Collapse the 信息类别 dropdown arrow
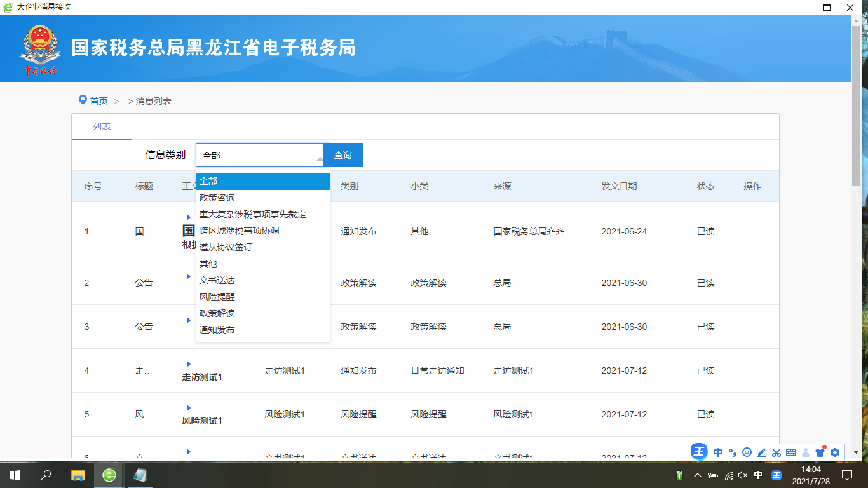Screen dimensions: 868x488 tap(319, 157)
